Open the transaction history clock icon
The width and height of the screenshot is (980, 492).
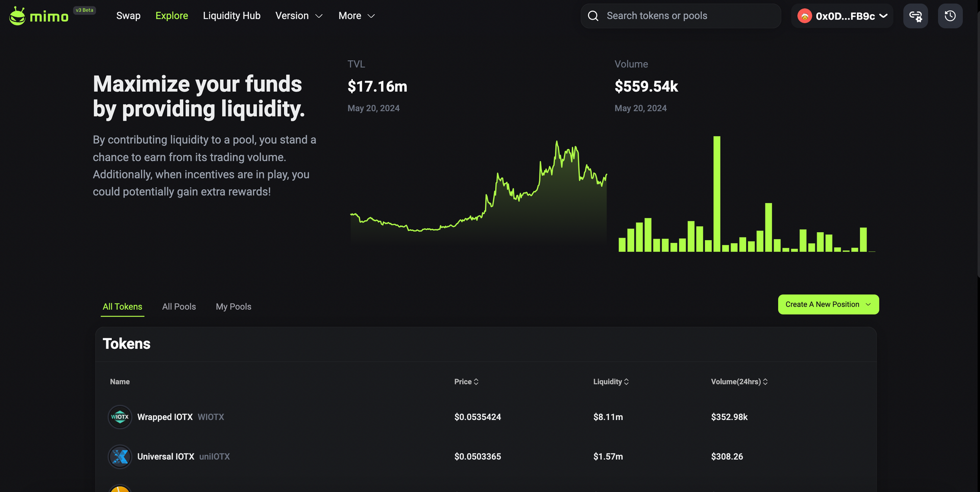click(950, 16)
